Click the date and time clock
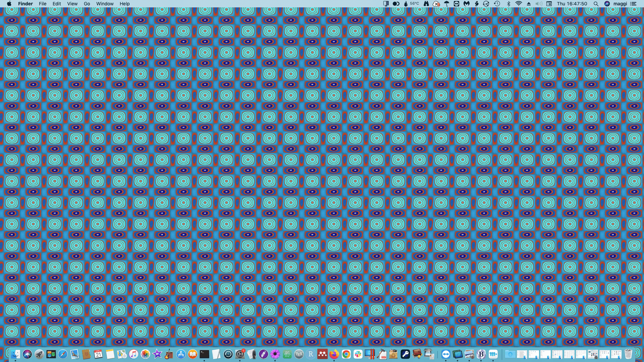This screenshot has width=644, height=362. pyautogui.click(x=572, y=4)
